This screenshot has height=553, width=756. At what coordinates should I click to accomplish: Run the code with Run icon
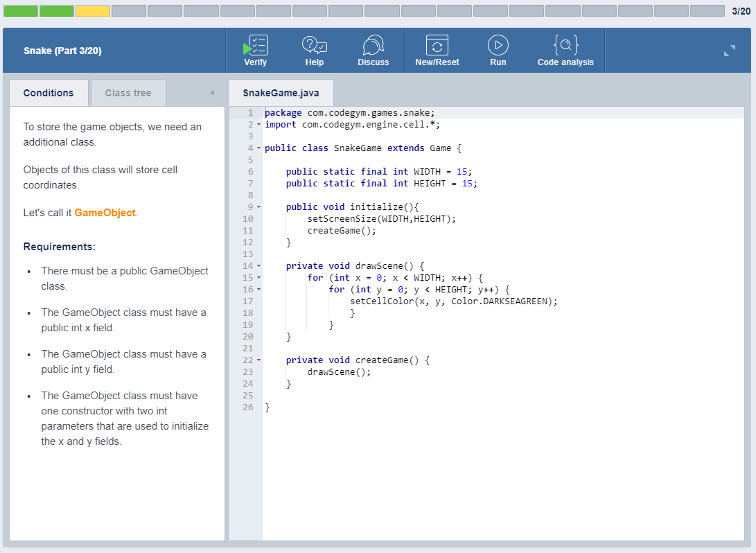(x=498, y=45)
